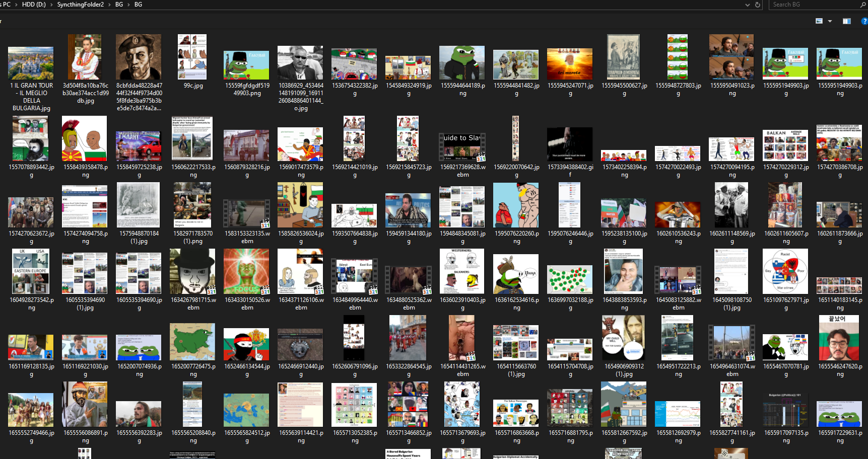Select the 1555945247071.jpg sunset thumbnail
The width and height of the screenshot is (868, 459).
(570, 64)
